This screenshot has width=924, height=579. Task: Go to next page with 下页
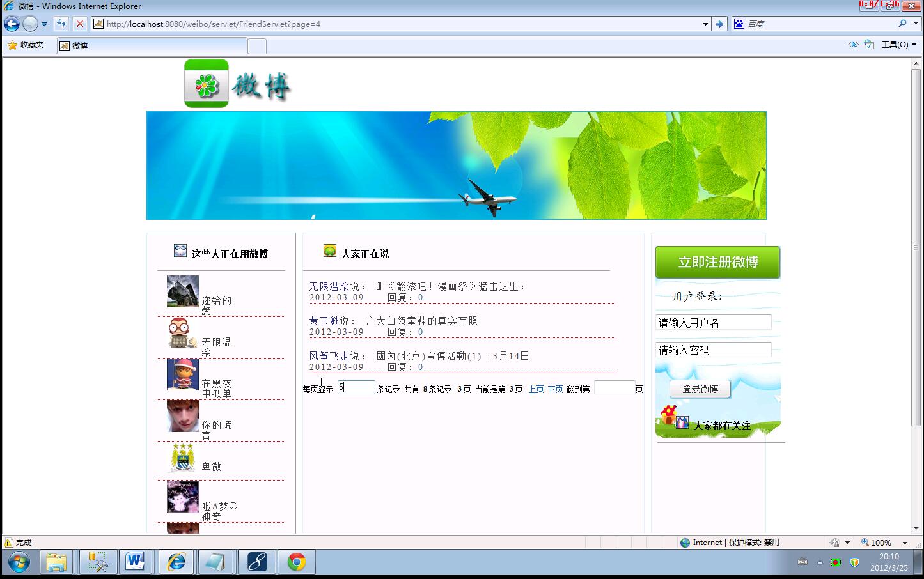(x=555, y=389)
